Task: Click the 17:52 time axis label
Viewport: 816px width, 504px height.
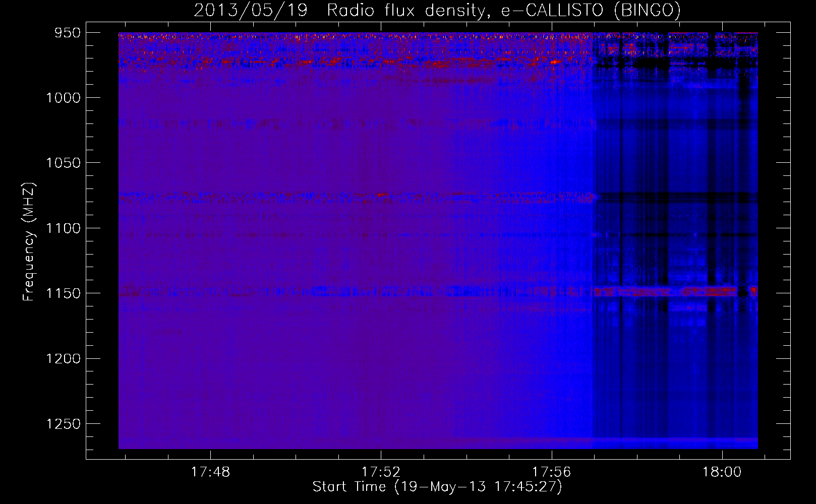Action: 381,472
